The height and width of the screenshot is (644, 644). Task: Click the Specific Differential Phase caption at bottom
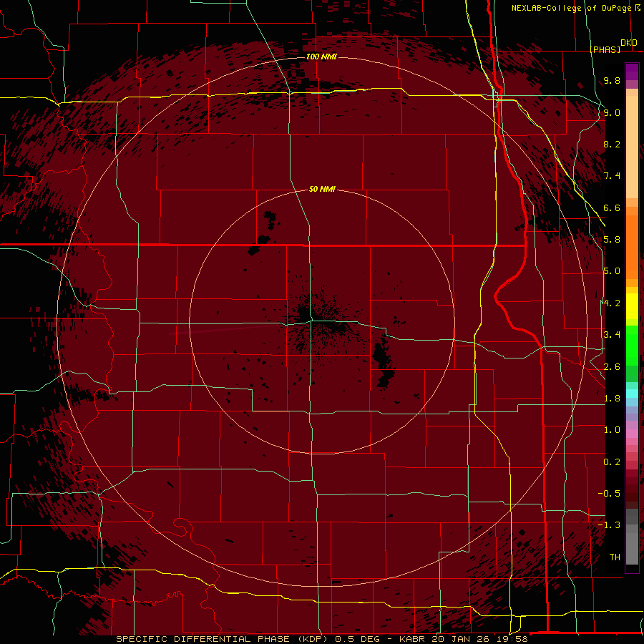321,639
